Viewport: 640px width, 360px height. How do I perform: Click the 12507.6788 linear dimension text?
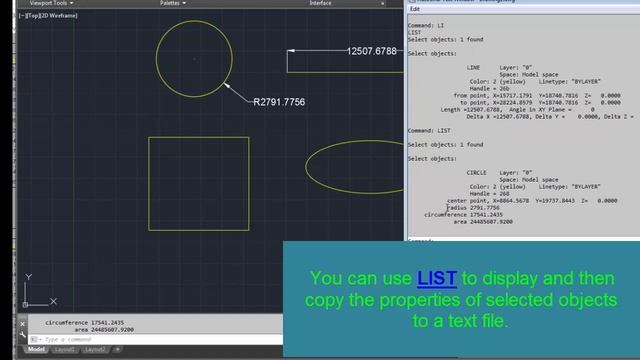tap(371, 51)
